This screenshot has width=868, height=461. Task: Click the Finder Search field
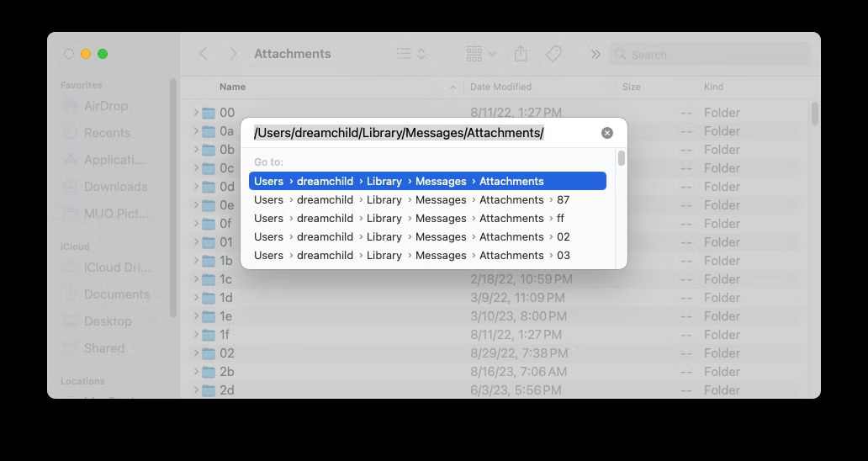pyautogui.click(x=710, y=55)
